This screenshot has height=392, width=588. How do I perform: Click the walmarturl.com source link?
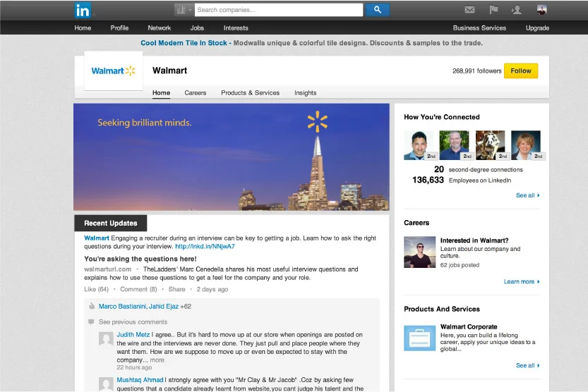(x=107, y=269)
